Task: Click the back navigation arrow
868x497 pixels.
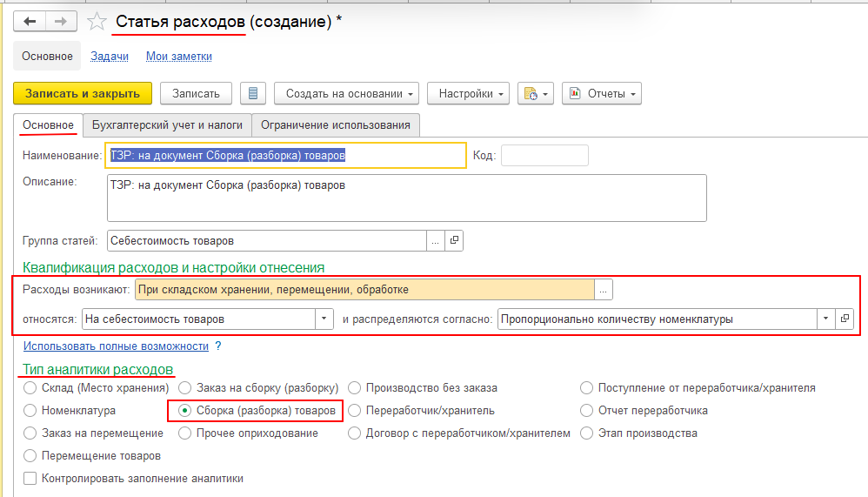Action: [x=30, y=22]
